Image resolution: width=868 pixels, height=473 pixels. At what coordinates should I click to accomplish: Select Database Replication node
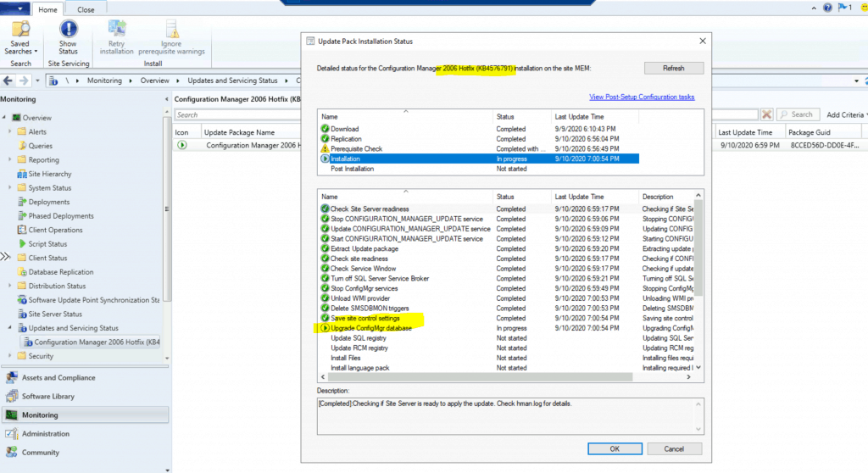(60, 272)
